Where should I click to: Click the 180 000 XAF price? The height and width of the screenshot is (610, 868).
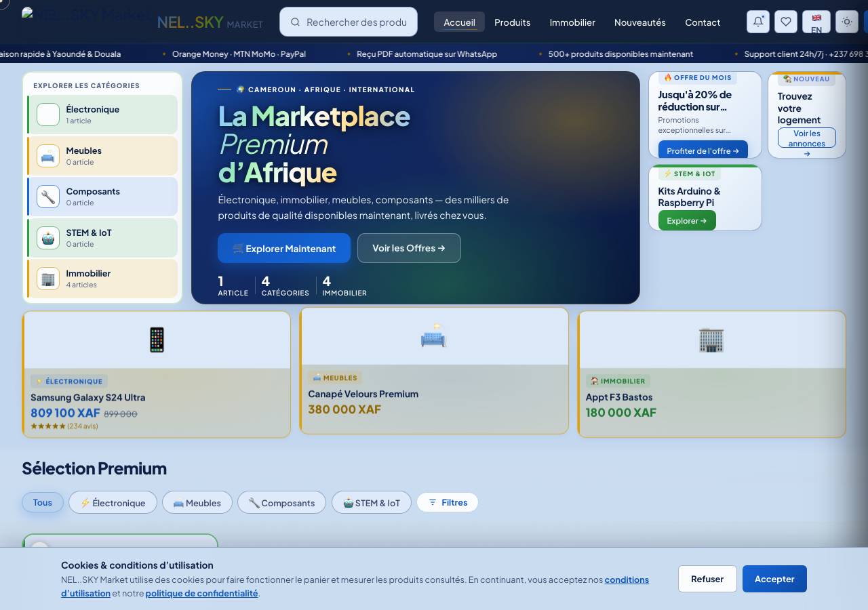click(x=621, y=413)
